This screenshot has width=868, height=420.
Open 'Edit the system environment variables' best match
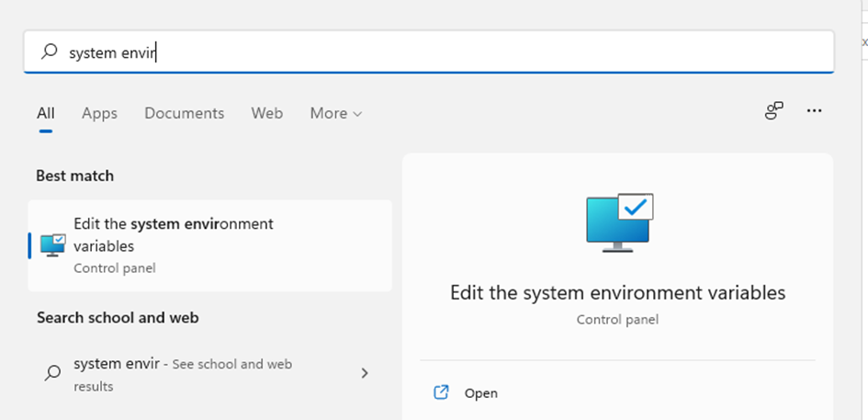[209, 245]
